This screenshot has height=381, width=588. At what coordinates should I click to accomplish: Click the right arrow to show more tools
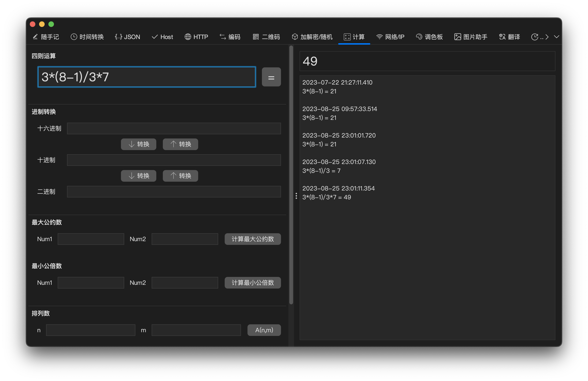point(547,37)
